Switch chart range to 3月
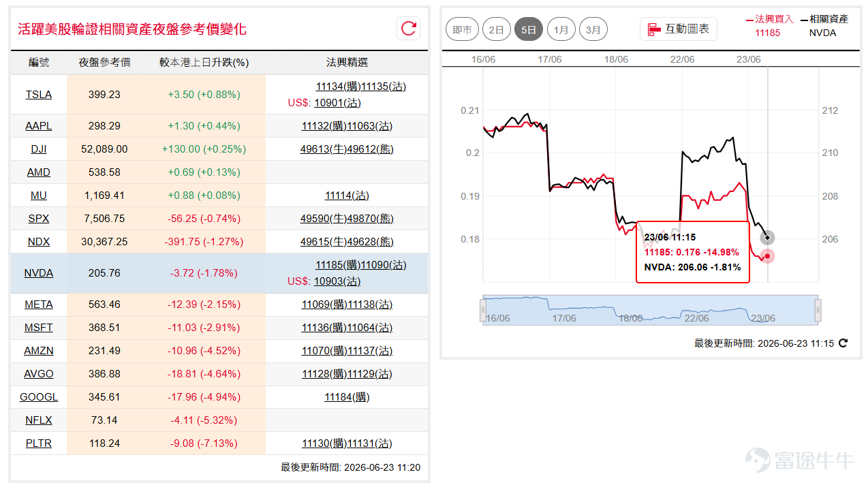This screenshot has width=868, height=485. (593, 29)
